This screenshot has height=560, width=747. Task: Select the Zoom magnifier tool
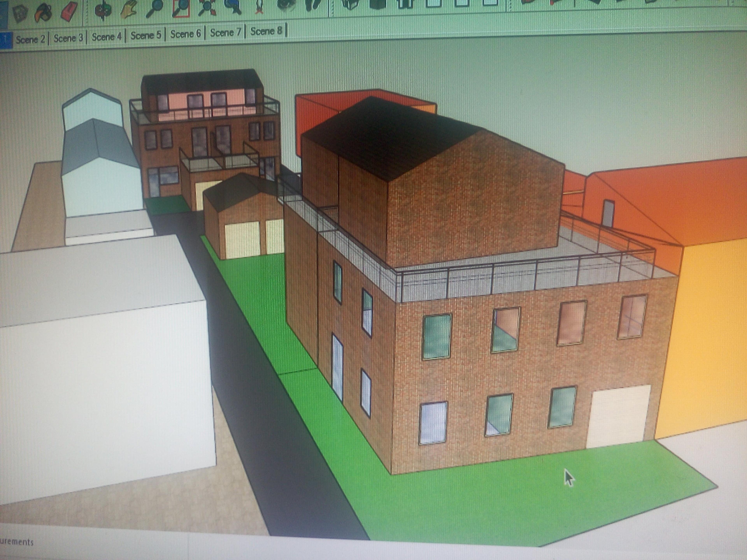click(x=154, y=8)
